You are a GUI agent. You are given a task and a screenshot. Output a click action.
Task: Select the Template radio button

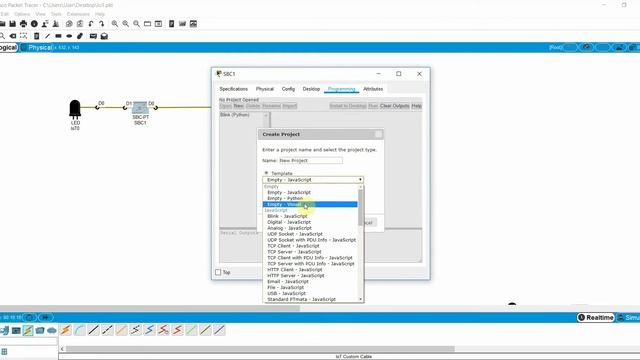pyautogui.click(x=266, y=173)
